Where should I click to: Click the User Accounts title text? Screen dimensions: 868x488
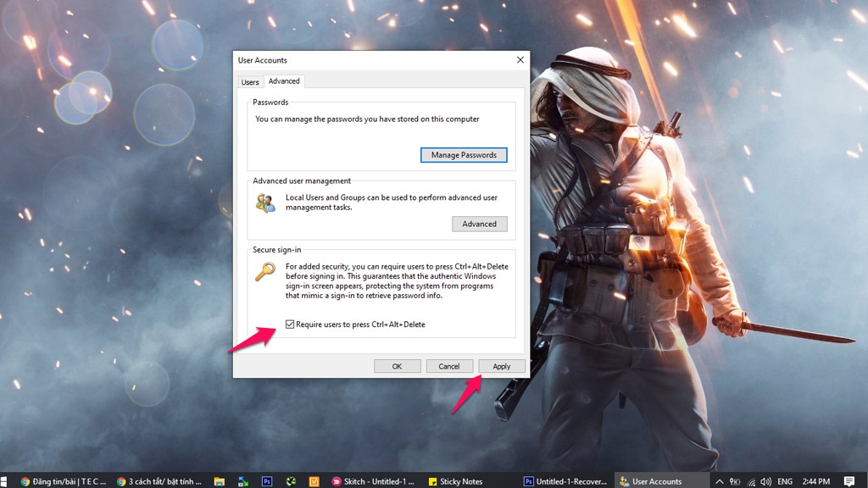tap(263, 60)
